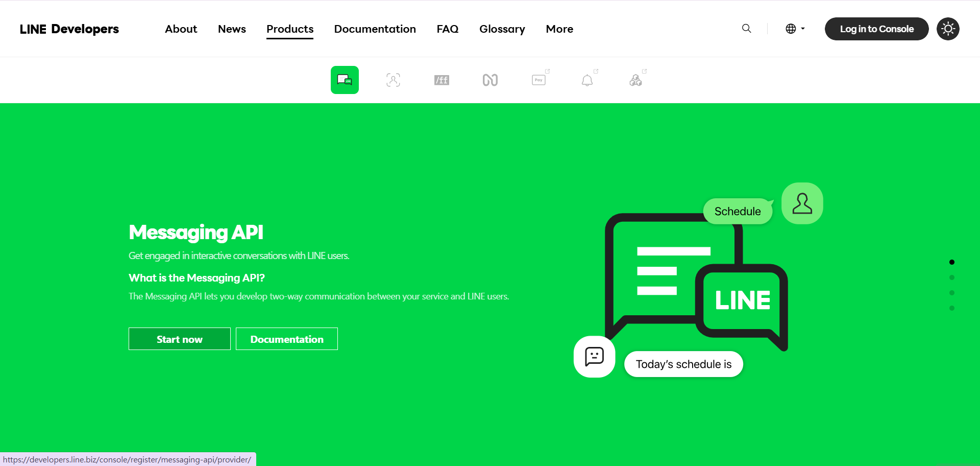
Task: Toggle the light/dark theme button
Action: tap(948, 29)
